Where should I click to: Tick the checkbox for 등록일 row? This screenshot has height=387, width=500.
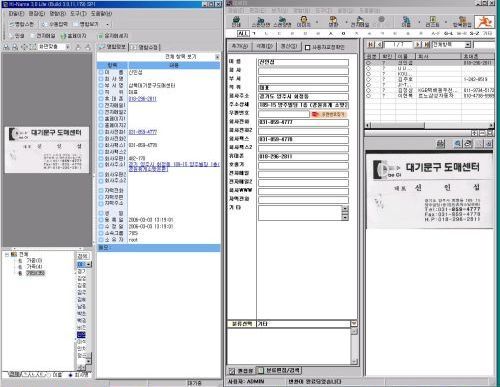[x=101, y=220]
